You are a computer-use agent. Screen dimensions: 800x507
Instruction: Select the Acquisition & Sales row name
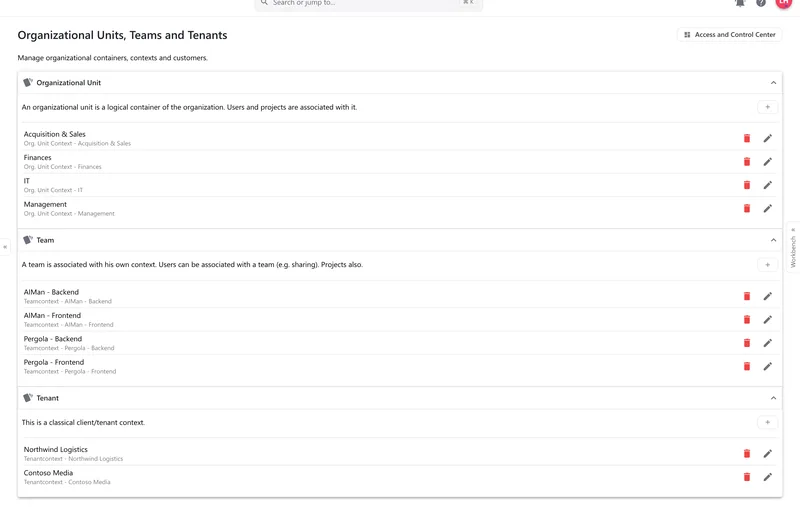(x=55, y=134)
